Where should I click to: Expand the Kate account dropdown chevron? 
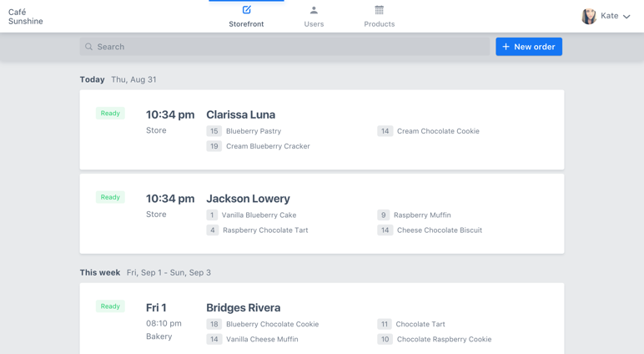626,17
